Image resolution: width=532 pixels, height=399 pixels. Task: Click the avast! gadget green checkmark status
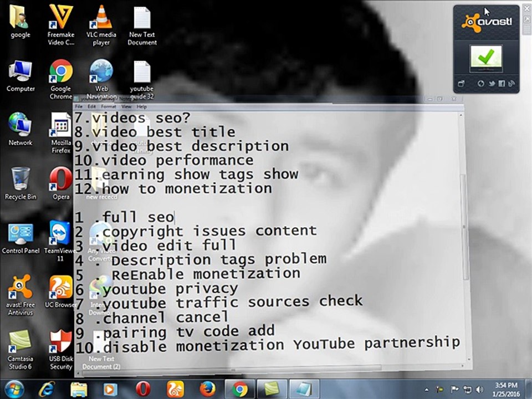(486, 58)
